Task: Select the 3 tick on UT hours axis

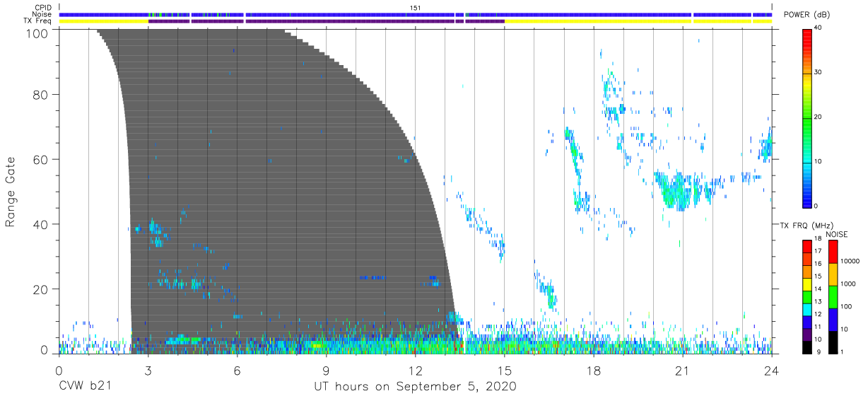Action: [148, 369]
